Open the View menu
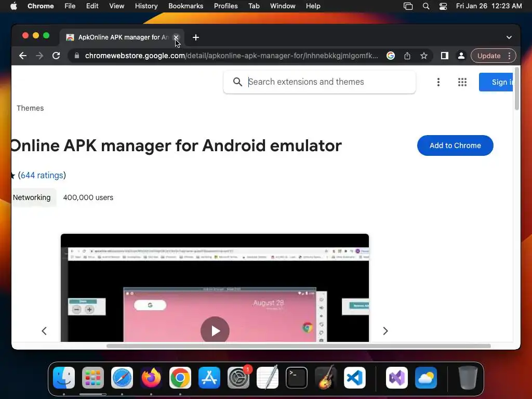Image resolution: width=532 pixels, height=399 pixels. coord(117,6)
